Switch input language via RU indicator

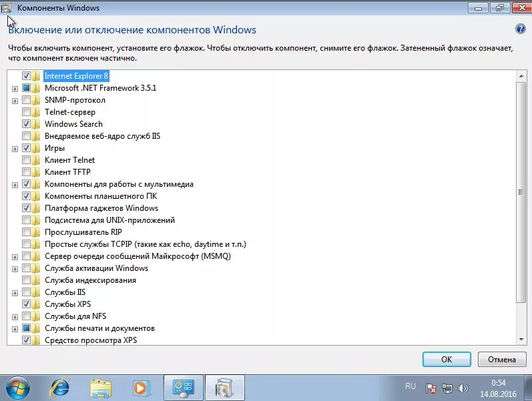pos(411,386)
